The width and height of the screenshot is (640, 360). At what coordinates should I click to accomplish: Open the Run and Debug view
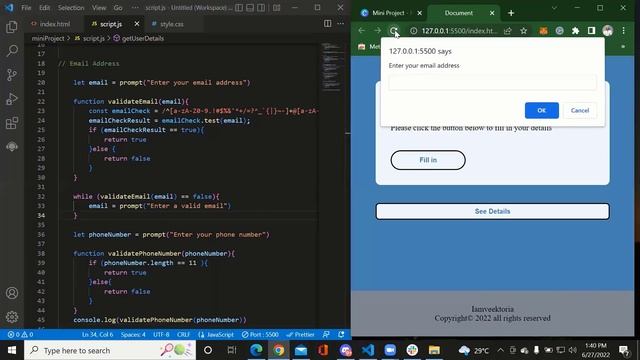[12, 99]
